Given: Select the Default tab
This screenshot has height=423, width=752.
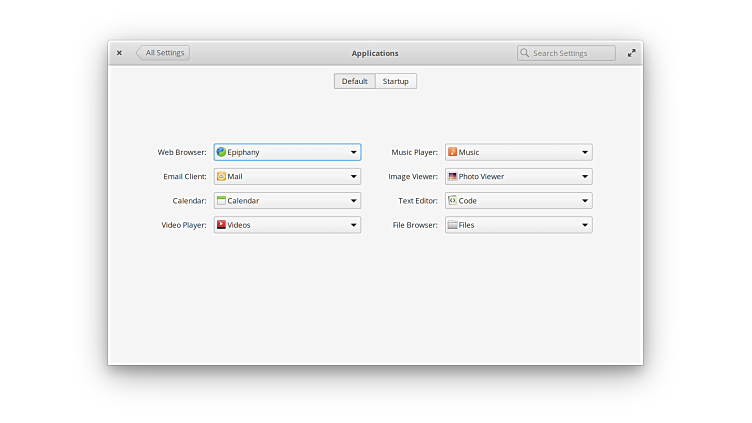Looking at the screenshot, I should tap(355, 81).
